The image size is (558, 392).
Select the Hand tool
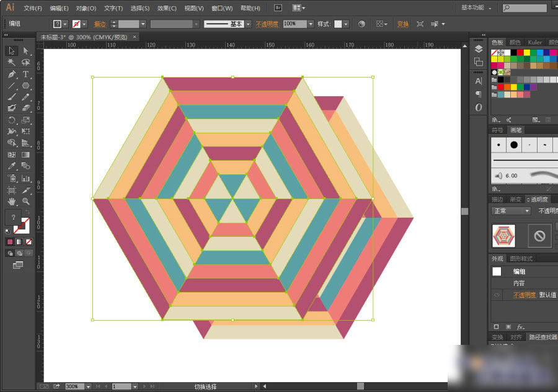coord(11,202)
